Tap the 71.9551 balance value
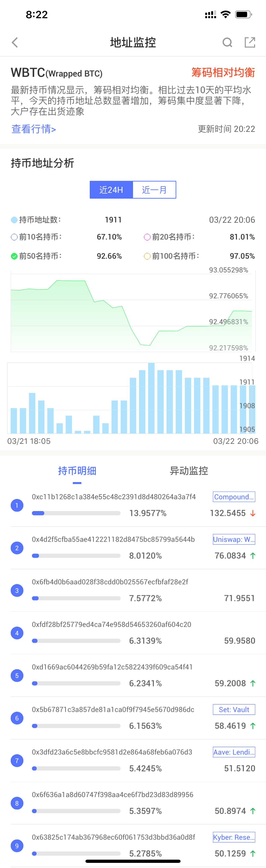Viewport: 266px width, 868px height. coord(239,598)
